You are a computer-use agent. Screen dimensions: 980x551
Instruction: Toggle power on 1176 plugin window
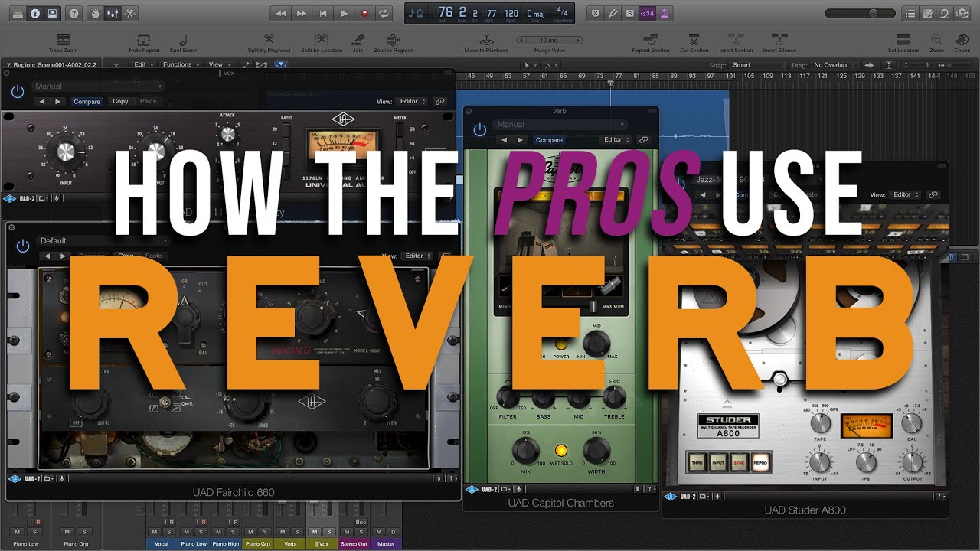coord(17,90)
